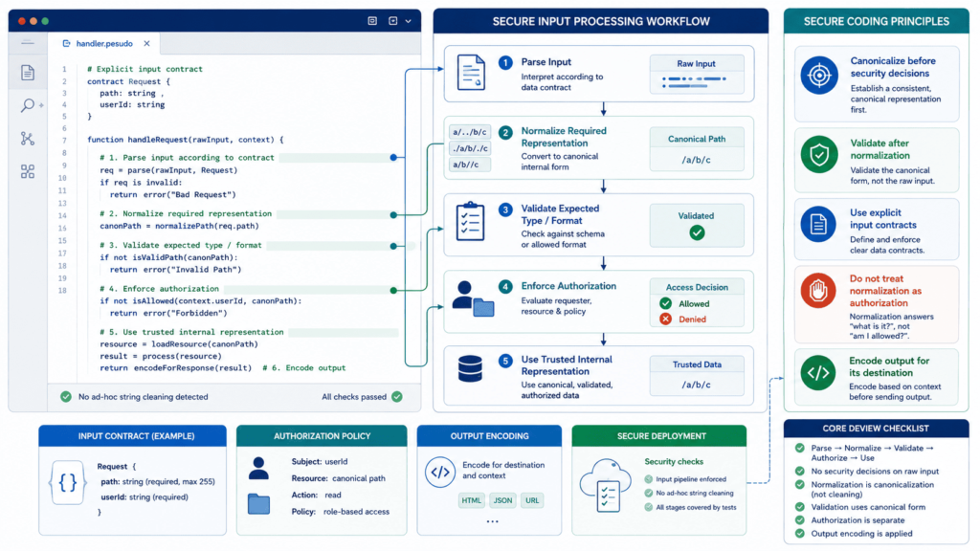Click the Authorization Policy folder icon

pyautogui.click(x=258, y=504)
